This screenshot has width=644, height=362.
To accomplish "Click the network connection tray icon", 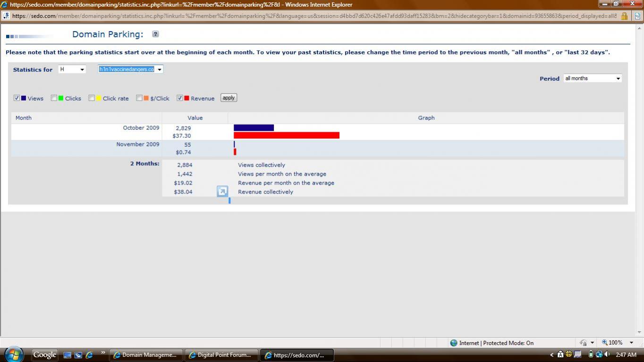I will tap(598, 354).
